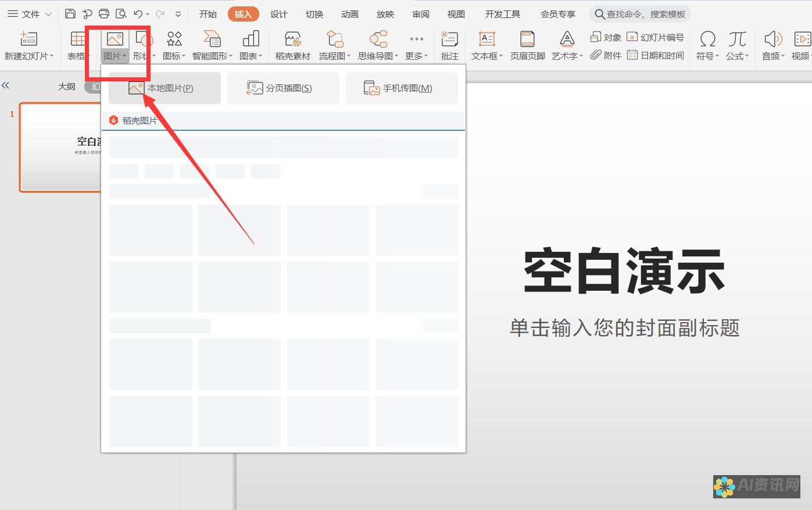Viewport: 812px width, 510px height.
Task: Open the 开发工具 tab
Action: (x=502, y=14)
